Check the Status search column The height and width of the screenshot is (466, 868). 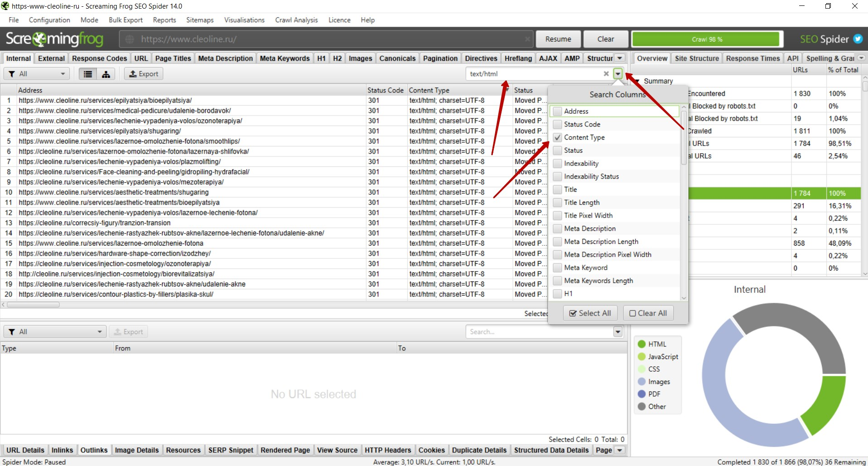point(557,150)
